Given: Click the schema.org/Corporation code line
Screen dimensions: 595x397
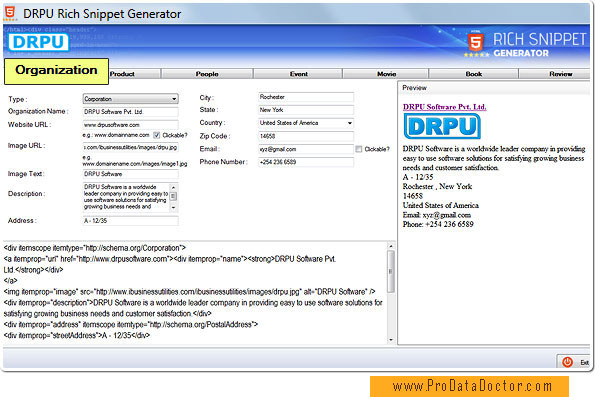Looking at the screenshot, I should pos(95,248).
